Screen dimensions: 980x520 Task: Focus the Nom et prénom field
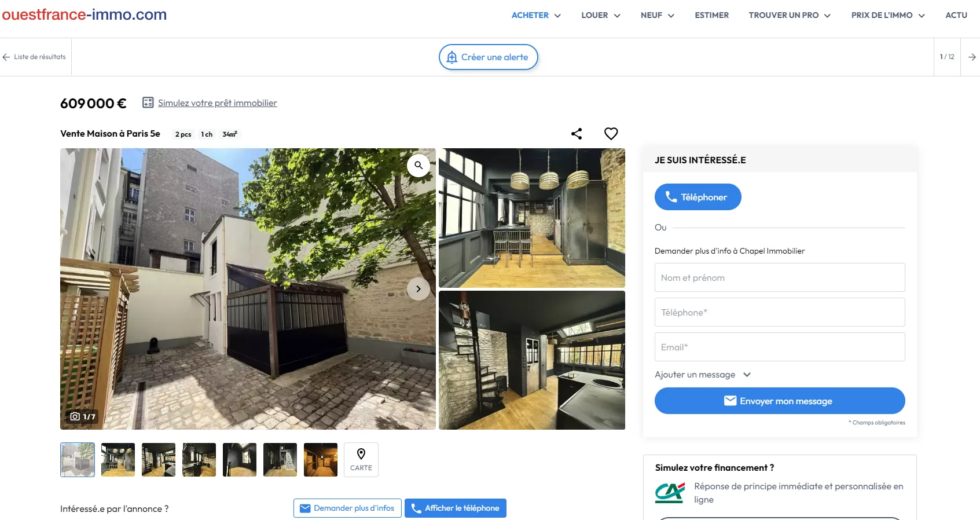pyautogui.click(x=780, y=277)
